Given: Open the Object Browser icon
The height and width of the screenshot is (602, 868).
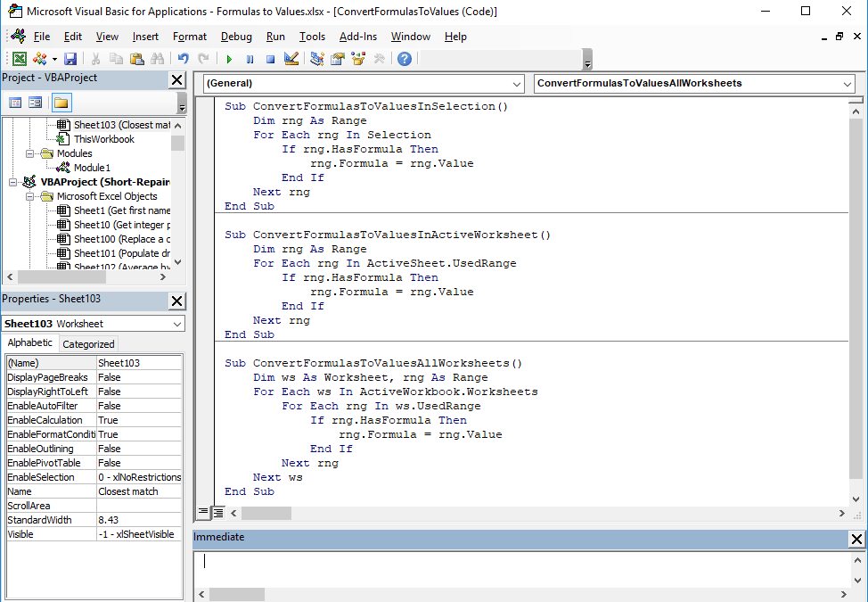Looking at the screenshot, I should pyautogui.click(x=358, y=58).
